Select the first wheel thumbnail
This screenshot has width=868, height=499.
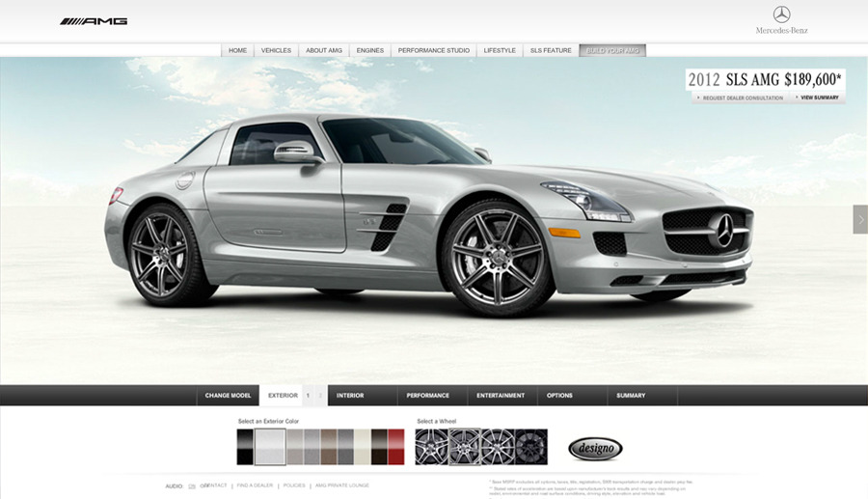coord(432,446)
